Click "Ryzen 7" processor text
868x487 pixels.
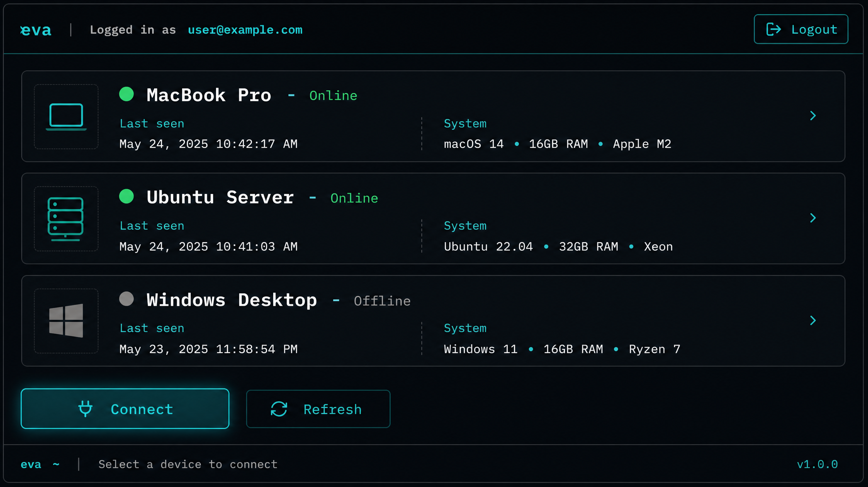click(654, 349)
